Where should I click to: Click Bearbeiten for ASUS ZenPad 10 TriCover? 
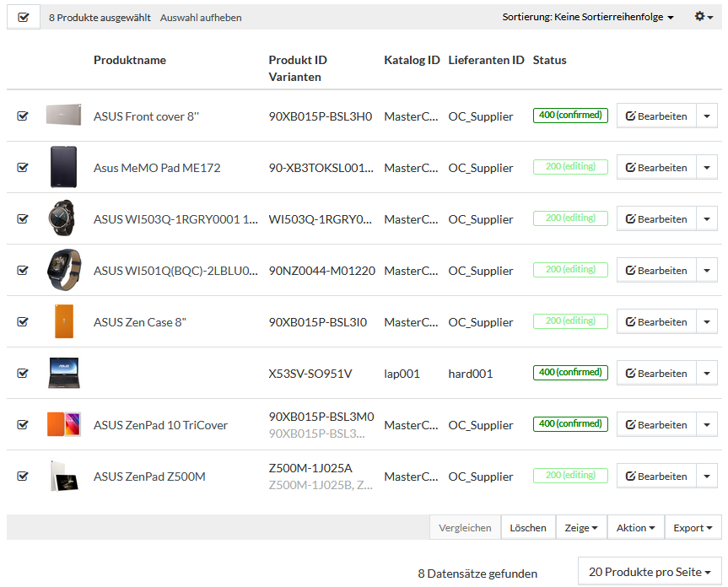click(x=656, y=425)
